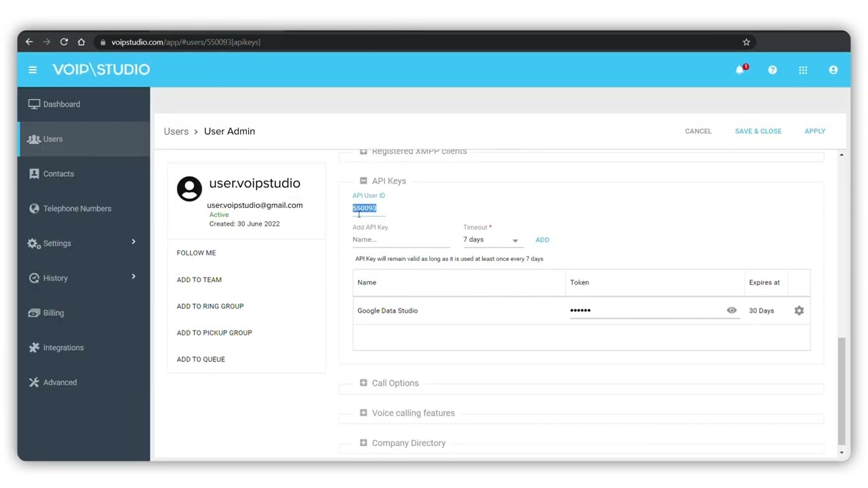Click browser forward arrow
The image size is (868, 488).
[46, 42]
